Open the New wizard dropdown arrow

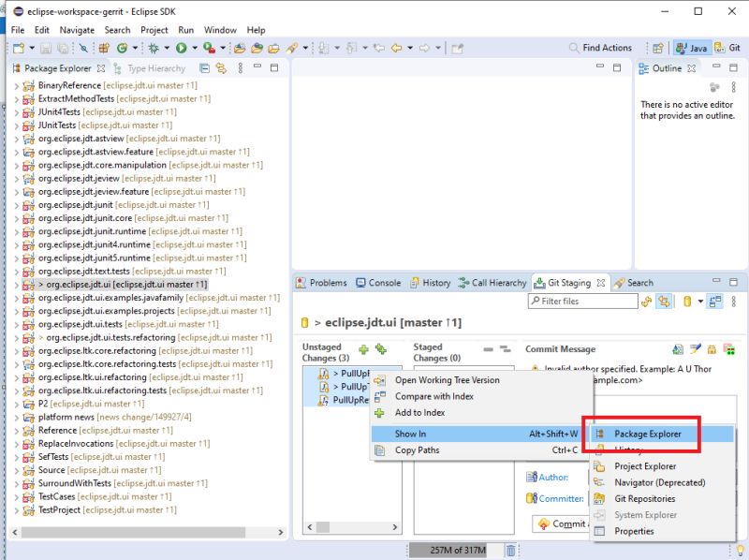31,48
